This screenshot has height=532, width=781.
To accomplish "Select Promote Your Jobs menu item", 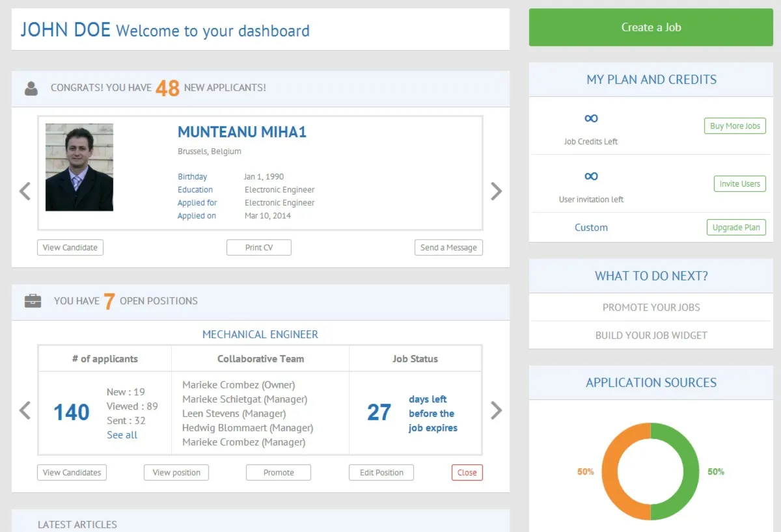I will (651, 308).
